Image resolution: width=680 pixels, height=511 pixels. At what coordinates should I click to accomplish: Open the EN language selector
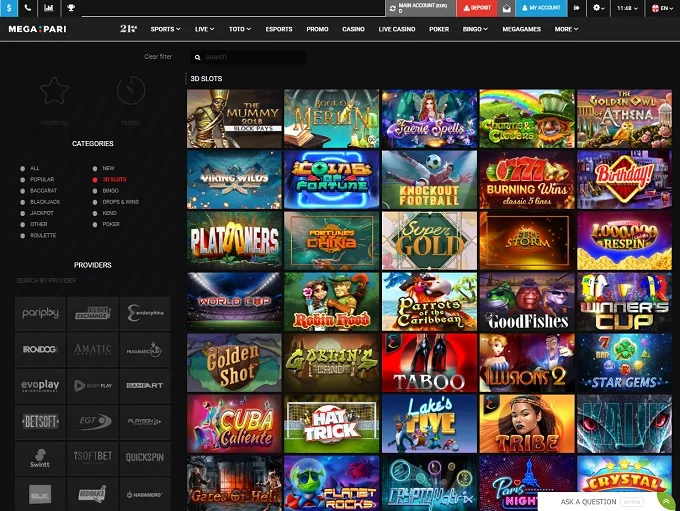[x=662, y=8]
